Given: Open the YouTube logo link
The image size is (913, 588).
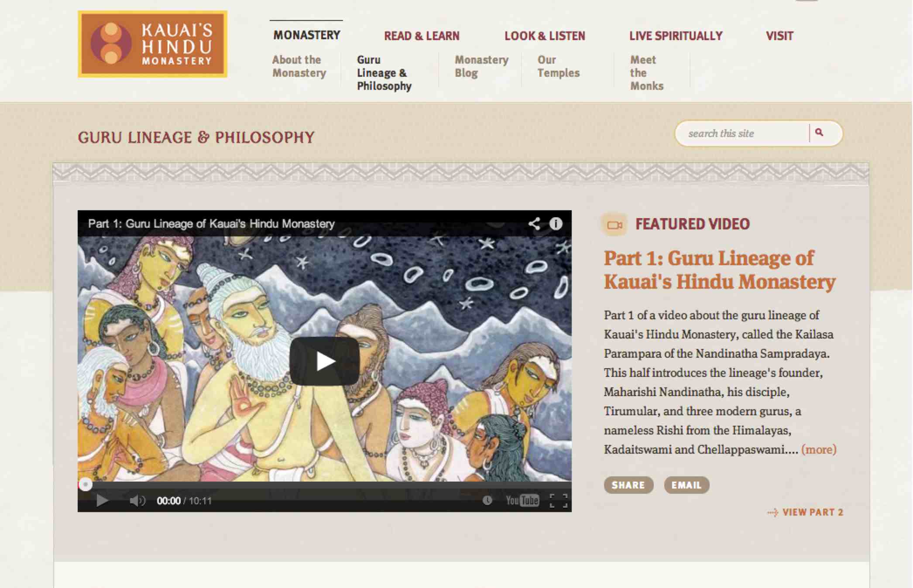Looking at the screenshot, I should click(x=522, y=501).
